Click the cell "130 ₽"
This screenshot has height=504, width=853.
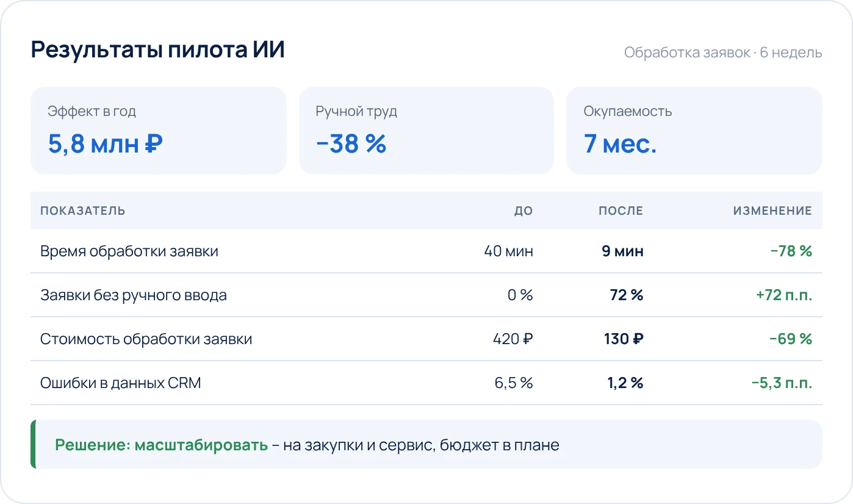[x=624, y=339]
